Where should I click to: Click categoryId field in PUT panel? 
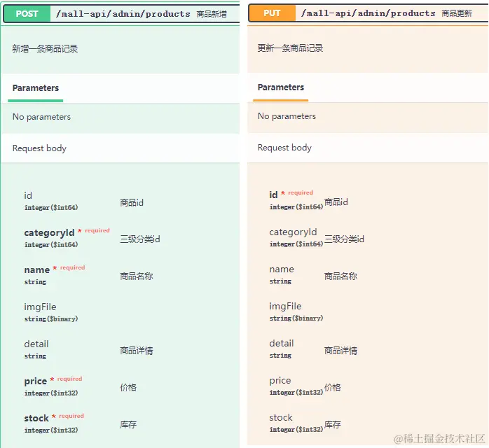(293, 232)
